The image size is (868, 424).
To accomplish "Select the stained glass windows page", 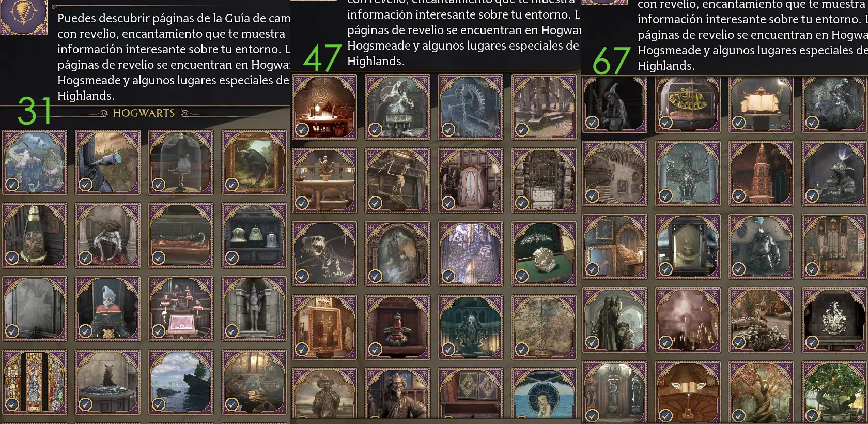I will pos(35,382).
